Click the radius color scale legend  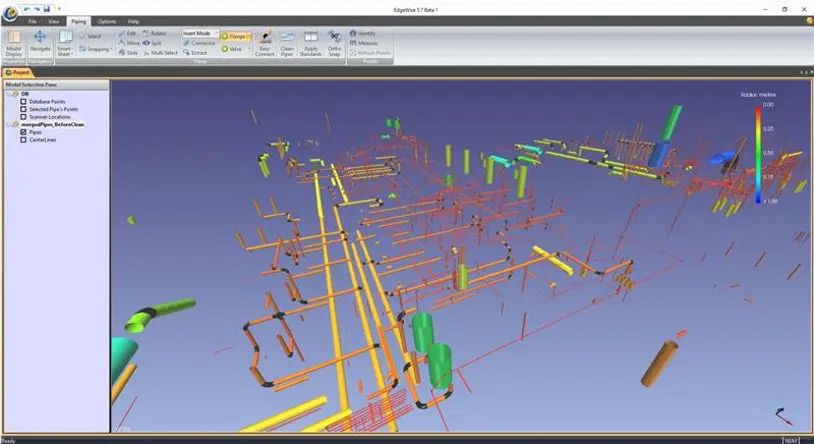758,153
